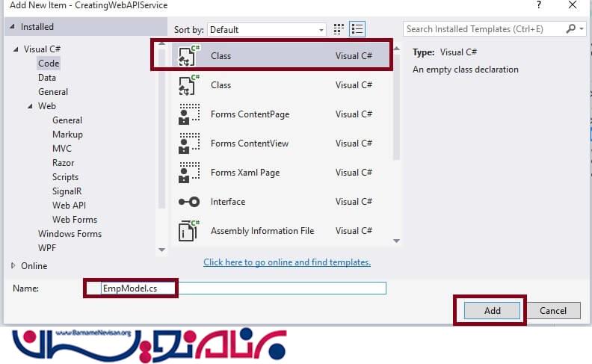
Task: Select the Windows Forms category
Action: [70, 234]
